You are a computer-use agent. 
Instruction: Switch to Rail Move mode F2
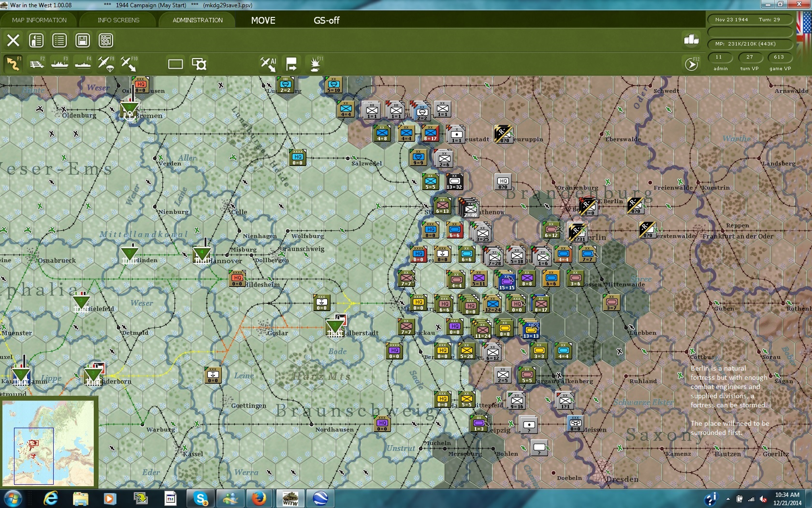click(36, 64)
